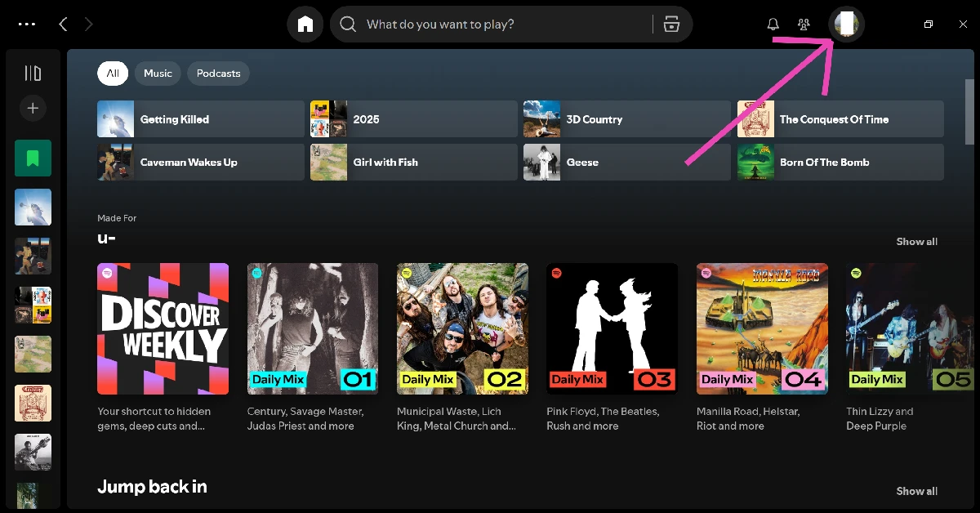Go forward with the right arrow
The height and width of the screenshot is (513, 980).
88,25
